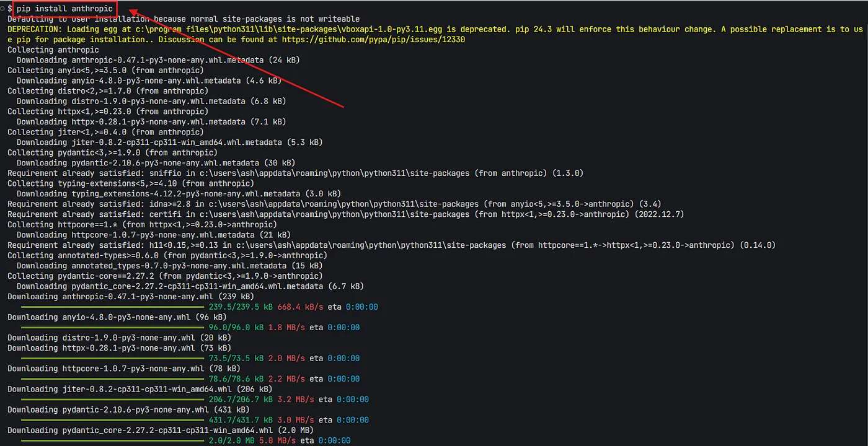
Task: Click 'Downloading pydantic-2.10.6-py3-none-any.whl (431 kB)' line
Action: coord(128,409)
